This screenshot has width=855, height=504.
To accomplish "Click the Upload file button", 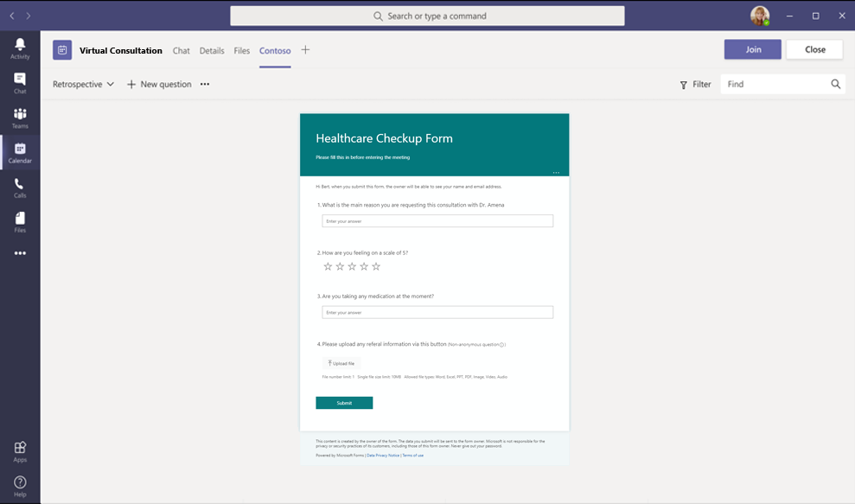I will 341,363.
